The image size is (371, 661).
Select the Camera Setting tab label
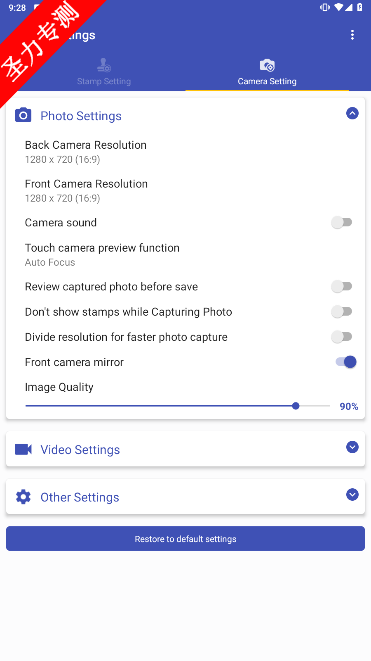pos(267,81)
